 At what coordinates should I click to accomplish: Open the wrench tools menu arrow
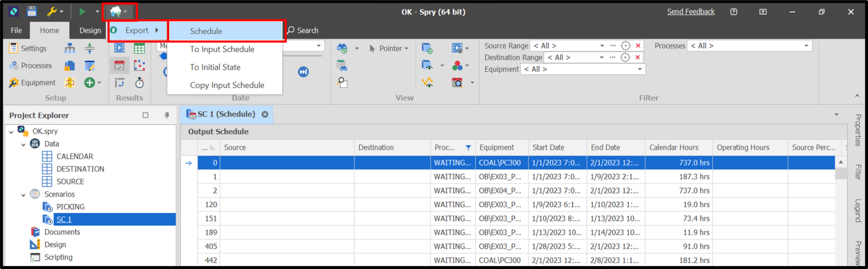click(x=61, y=12)
